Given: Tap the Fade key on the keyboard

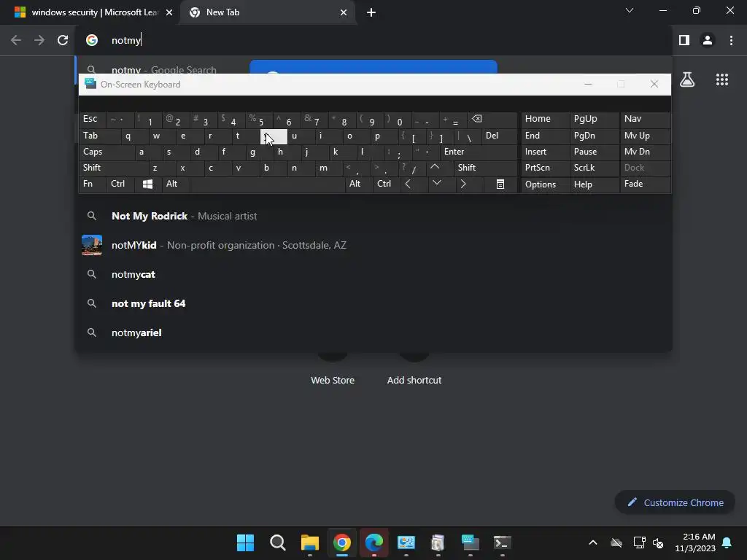Looking at the screenshot, I should [646, 184].
